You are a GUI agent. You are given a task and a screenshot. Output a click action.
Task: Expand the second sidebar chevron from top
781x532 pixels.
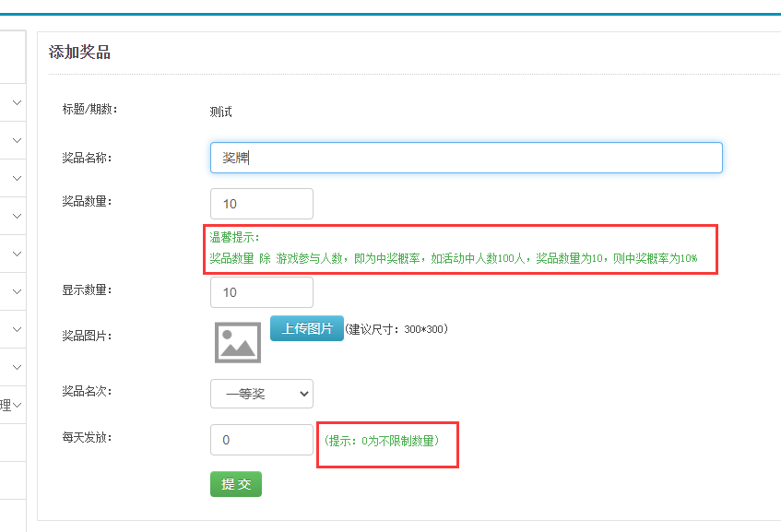(17, 140)
